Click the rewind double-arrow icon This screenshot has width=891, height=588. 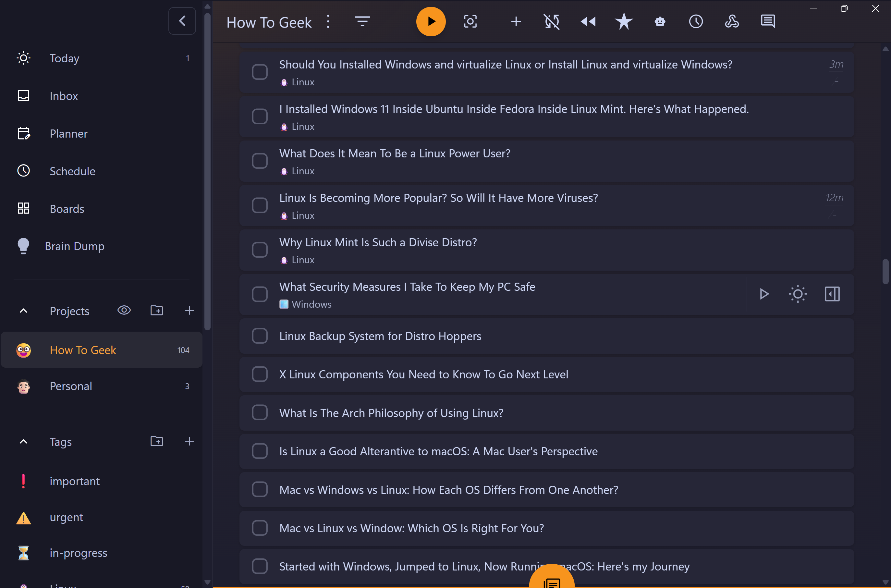pyautogui.click(x=588, y=21)
